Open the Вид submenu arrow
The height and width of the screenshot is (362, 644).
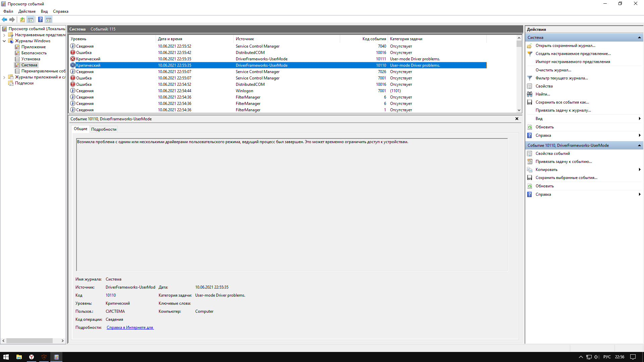640,119
